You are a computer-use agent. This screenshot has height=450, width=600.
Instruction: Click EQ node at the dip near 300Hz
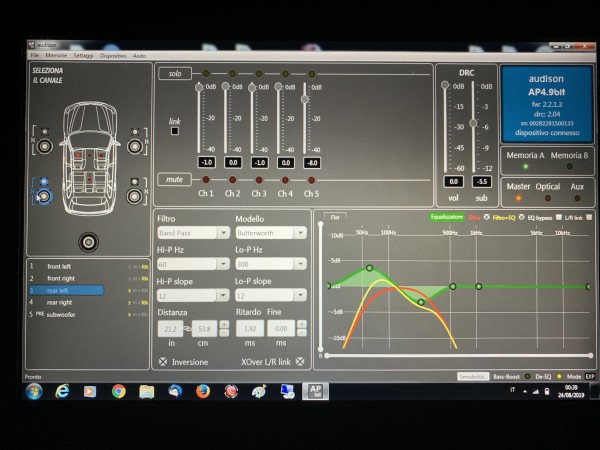pos(421,302)
